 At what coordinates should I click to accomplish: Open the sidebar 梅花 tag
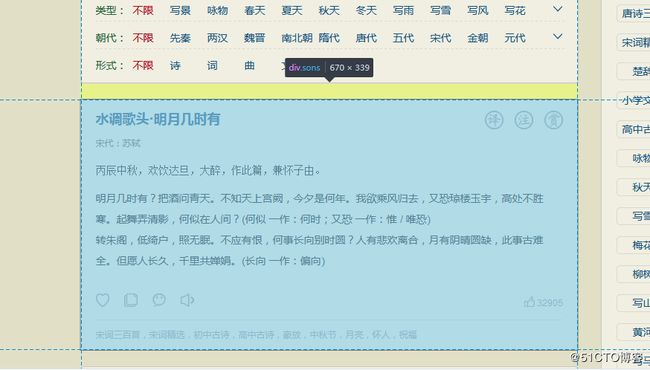634,245
